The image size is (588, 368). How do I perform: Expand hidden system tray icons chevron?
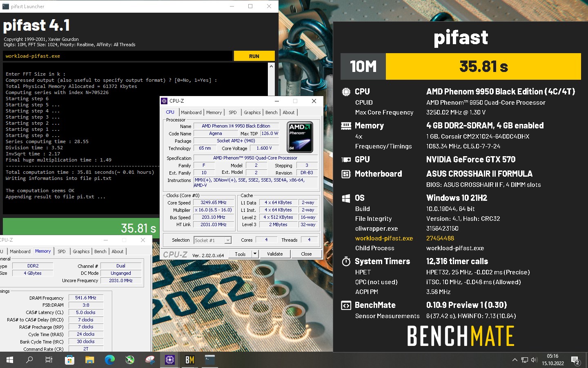point(514,360)
